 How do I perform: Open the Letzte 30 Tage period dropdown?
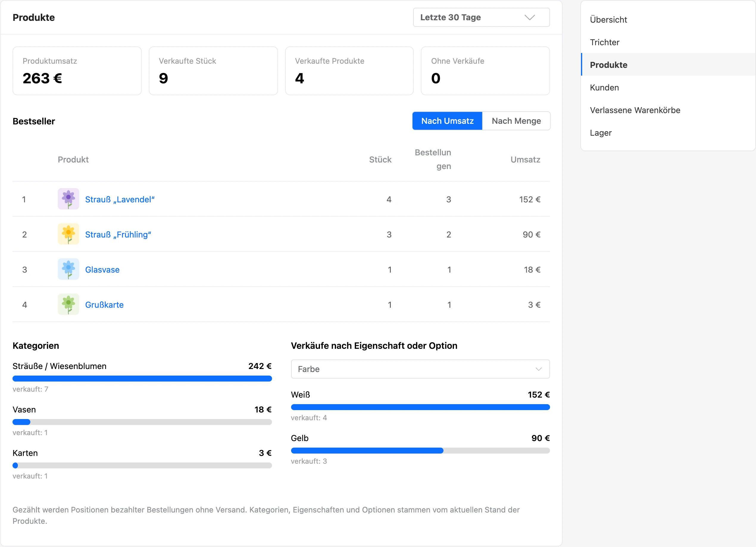[481, 17]
